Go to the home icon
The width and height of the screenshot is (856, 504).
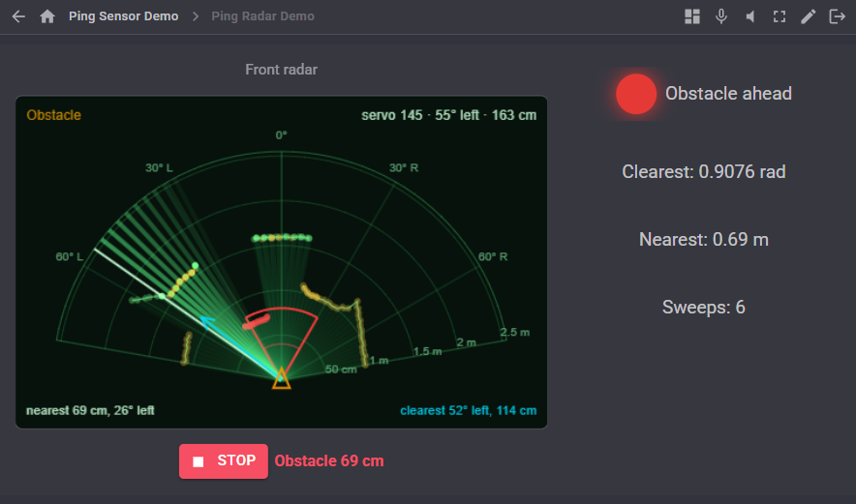[x=47, y=16]
